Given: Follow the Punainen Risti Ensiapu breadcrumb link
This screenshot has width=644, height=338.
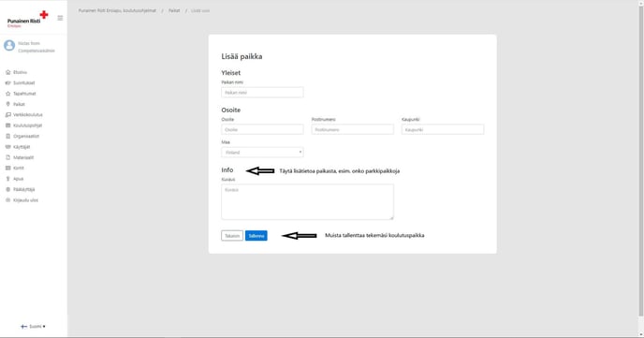Looking at the screenshot, I should [x=117, y=10].
